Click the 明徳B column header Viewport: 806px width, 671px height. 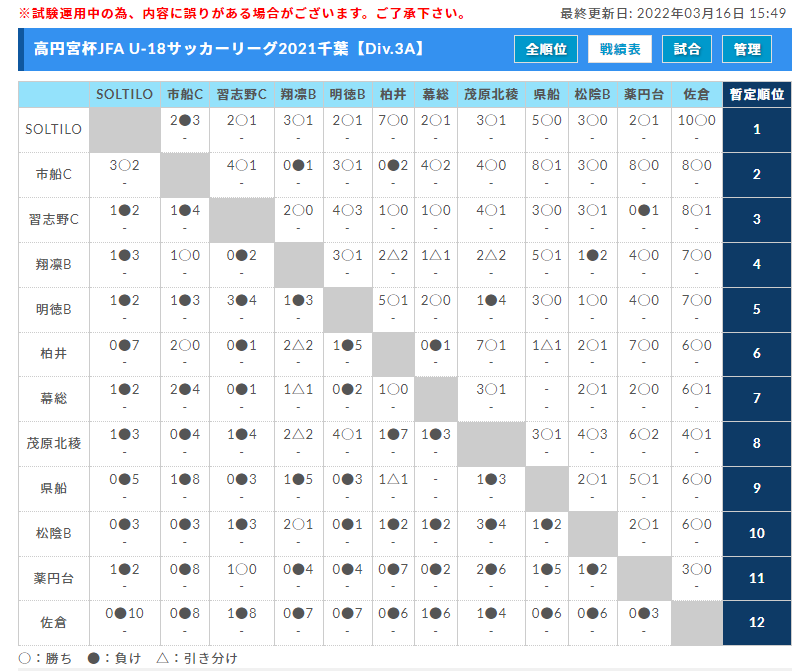click(x=347, y=95)
